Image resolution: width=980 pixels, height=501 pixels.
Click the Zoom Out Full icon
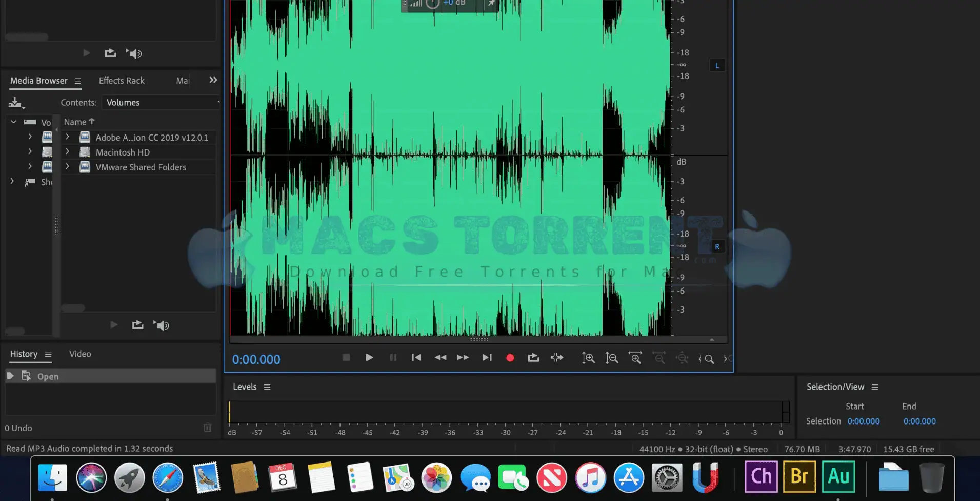pos(682,358)
